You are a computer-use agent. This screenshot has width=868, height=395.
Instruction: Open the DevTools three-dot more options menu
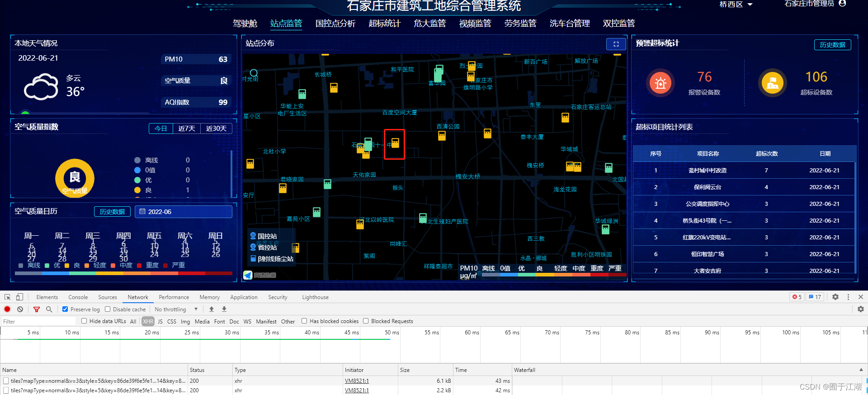coord(848,297)
